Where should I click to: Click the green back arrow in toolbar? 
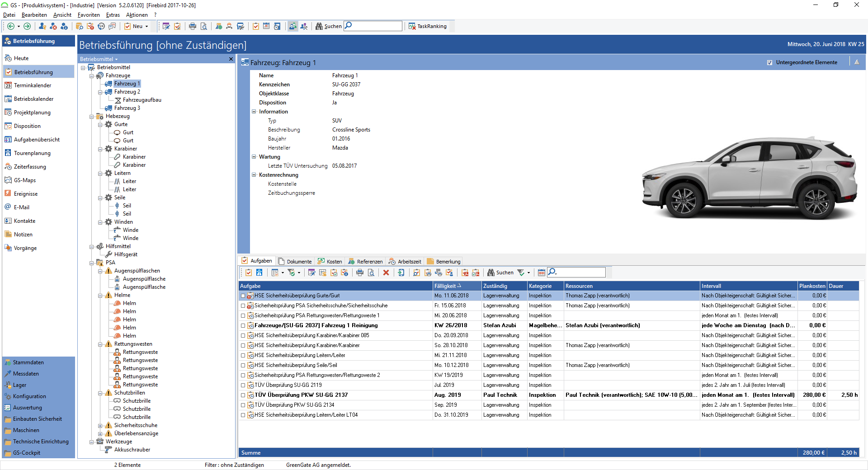click(x=11, y=26)
